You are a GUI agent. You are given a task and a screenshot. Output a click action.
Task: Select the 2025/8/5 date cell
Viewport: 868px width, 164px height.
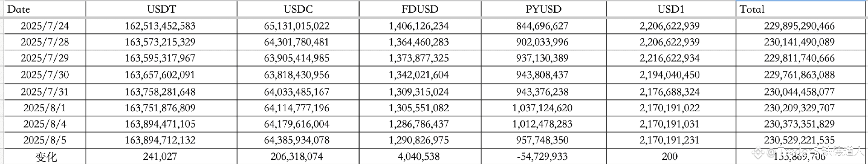point(44,140)
